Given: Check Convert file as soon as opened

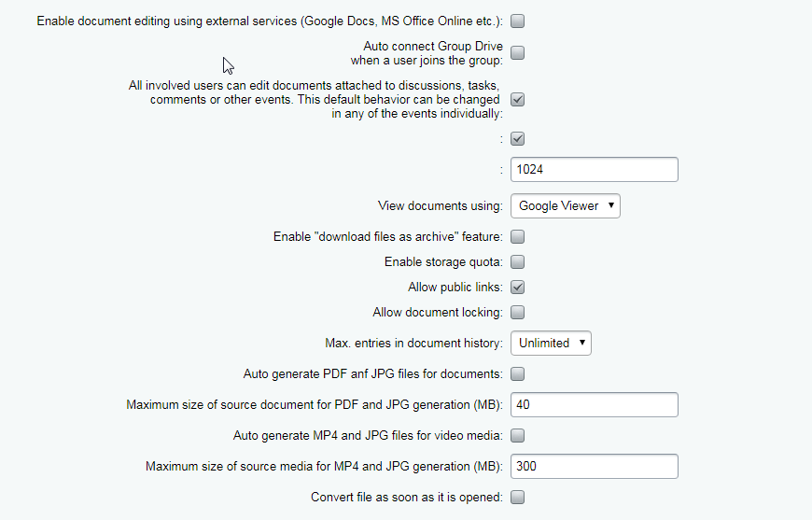Looking at the screenshot, I should (517, 498).
